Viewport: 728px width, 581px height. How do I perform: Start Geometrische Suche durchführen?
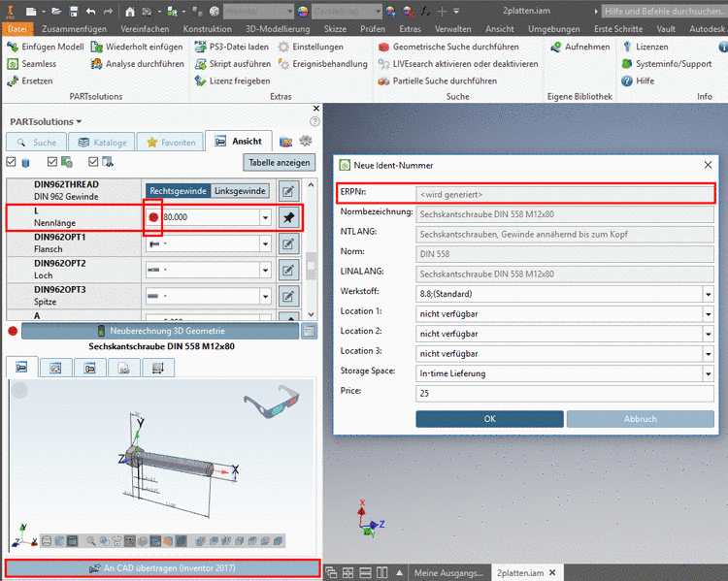tap(448, 47)
